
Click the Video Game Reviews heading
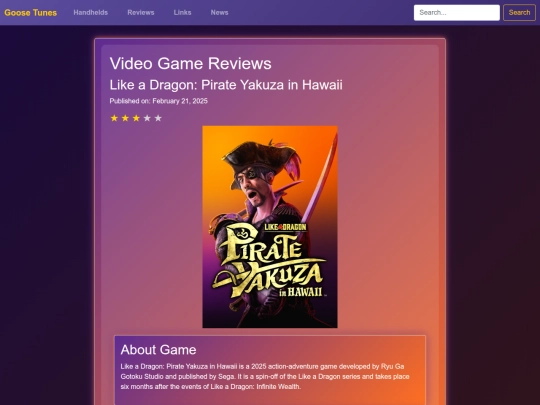190,63
